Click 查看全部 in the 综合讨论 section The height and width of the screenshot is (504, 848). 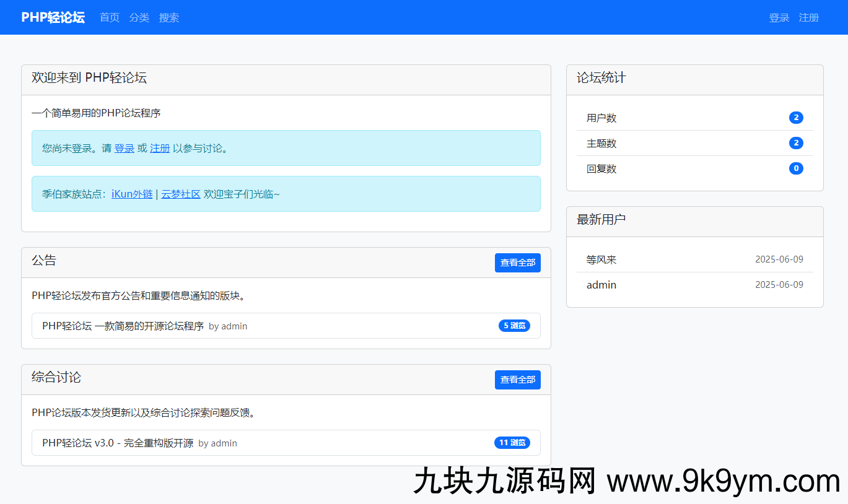[x=518, y=380]
